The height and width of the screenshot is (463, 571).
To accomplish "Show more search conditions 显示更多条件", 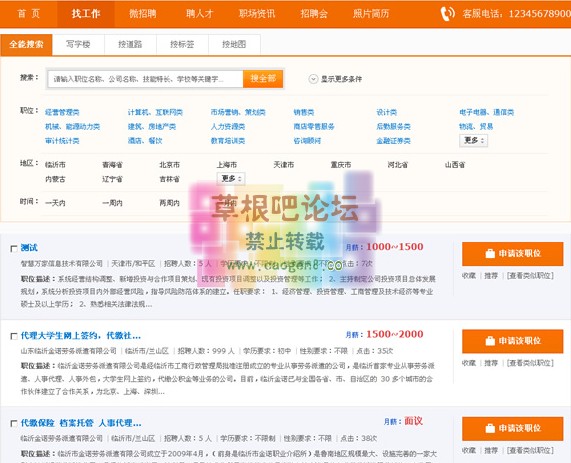I will pyautogui.click(x=341, y=79).
